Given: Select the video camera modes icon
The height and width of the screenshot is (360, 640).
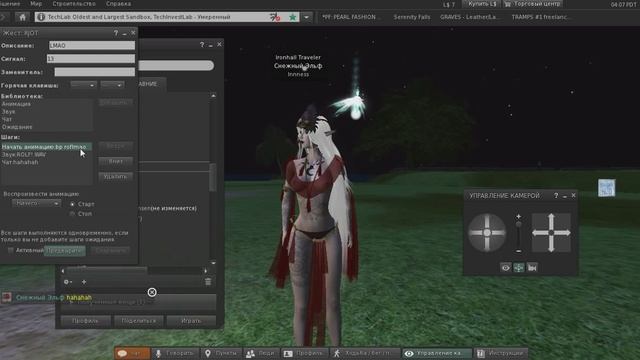Looking at the screenshot, I should coord(532,267).
